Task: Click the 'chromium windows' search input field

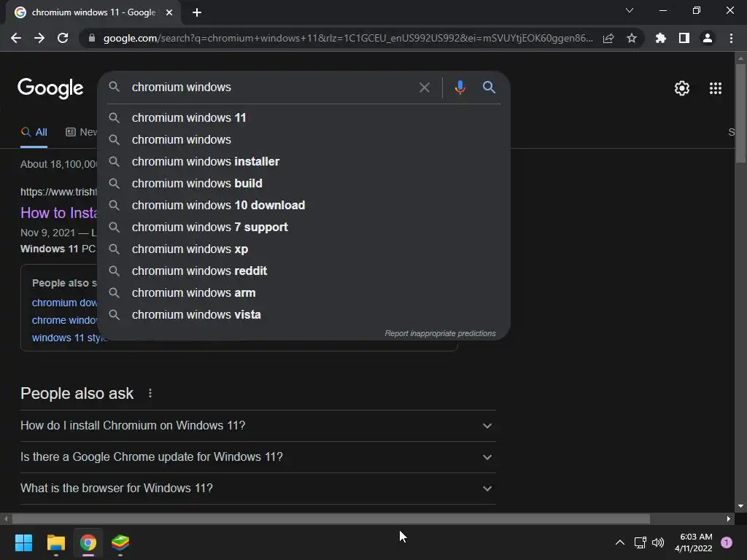Action: coord(271,87)
